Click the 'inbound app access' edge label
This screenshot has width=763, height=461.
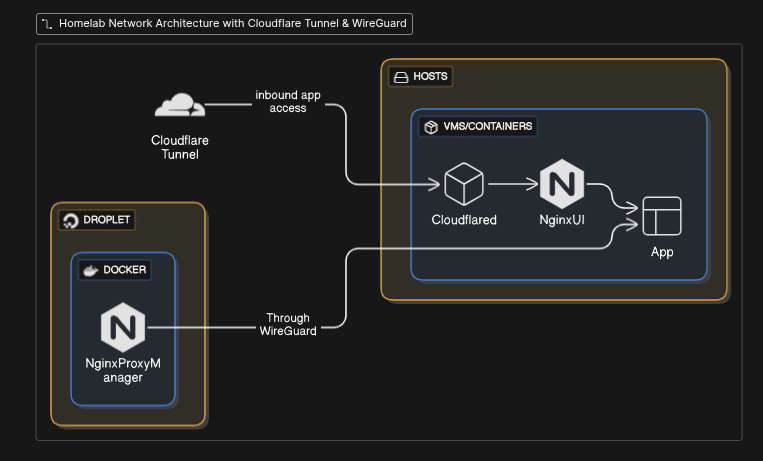click(288, 102)
